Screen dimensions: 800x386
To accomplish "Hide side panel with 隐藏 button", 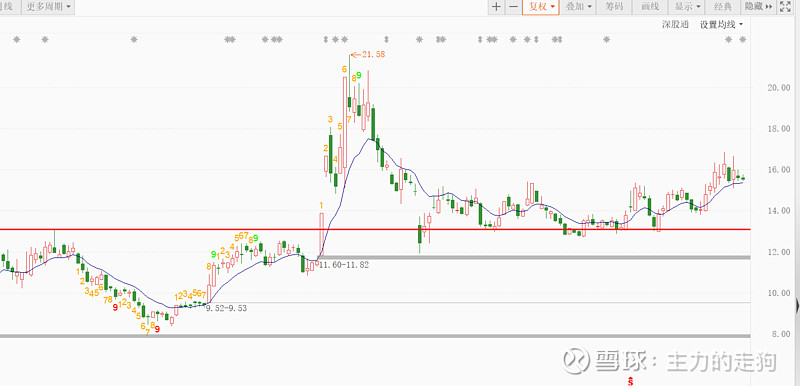I will pos(759,7).
